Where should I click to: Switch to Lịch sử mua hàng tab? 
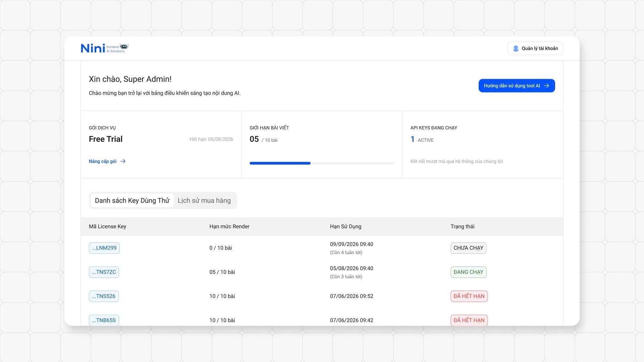(x=204, y=200)
